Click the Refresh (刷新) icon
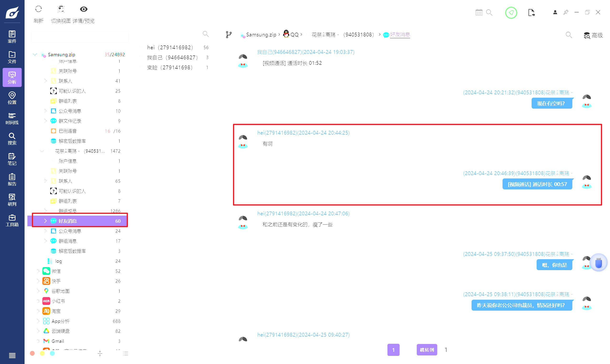 (x=39, y=9)
